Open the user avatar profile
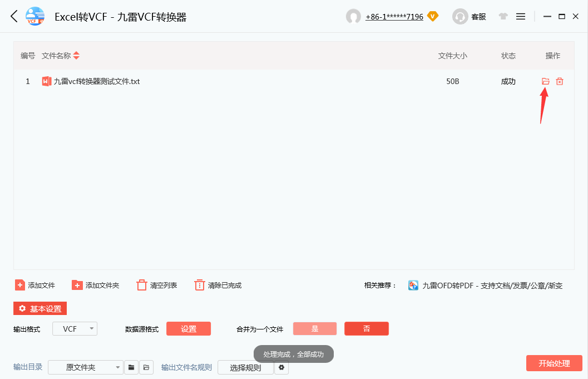This screenshot has height=379, width=588. (353, 17)
